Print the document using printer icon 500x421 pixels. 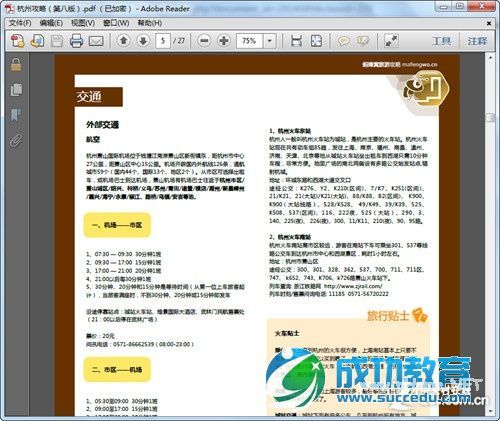click(76, 41)
